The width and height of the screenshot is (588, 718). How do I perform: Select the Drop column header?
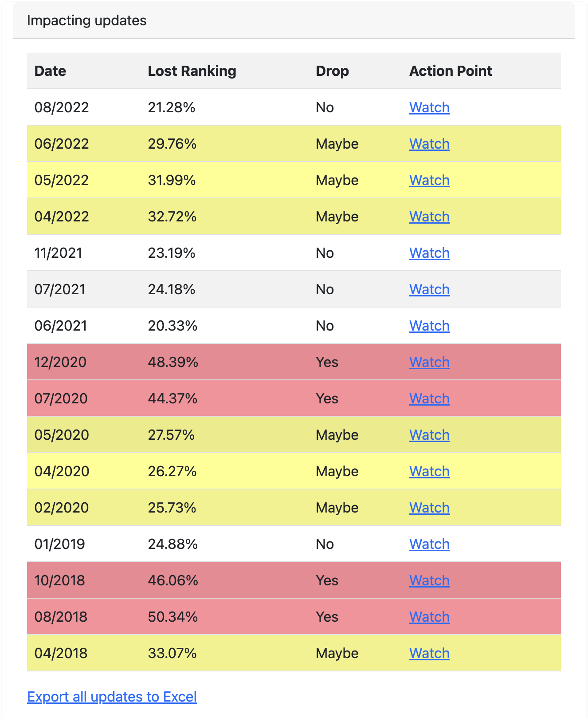[332, 71]
